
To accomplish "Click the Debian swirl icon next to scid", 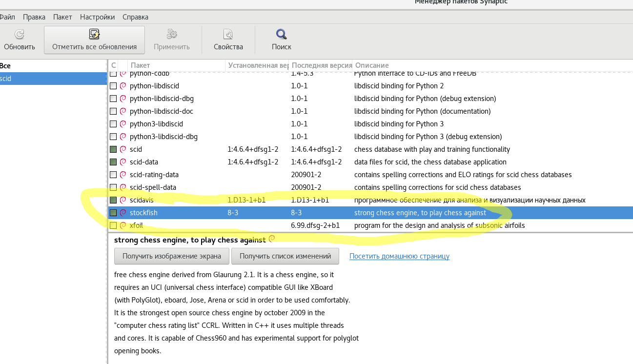I will tap(123, 149).
